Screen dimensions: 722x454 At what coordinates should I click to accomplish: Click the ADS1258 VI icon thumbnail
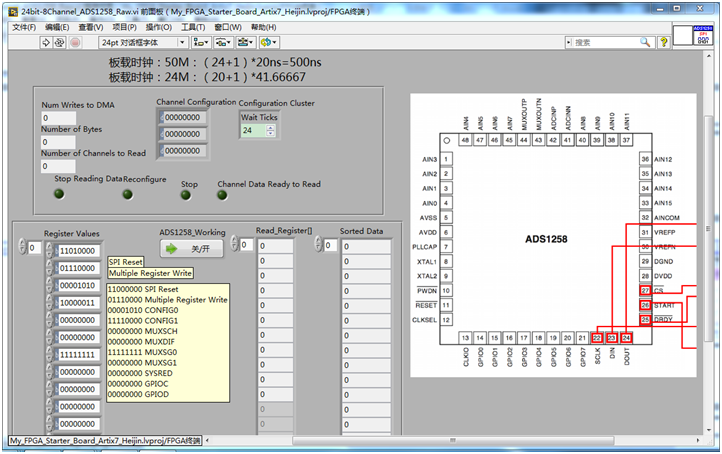point(702,35)
